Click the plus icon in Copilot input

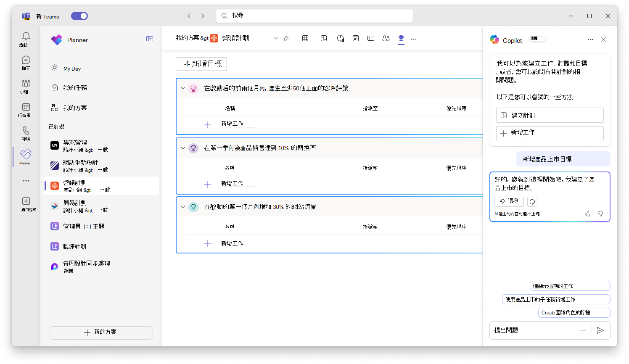tap(583, 330)
